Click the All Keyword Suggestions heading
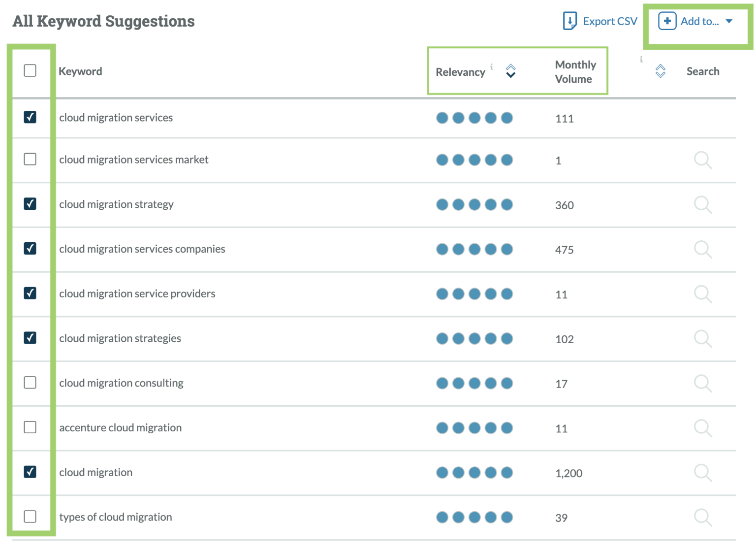Image resolution: width=756 pixels, height=550 pixels. point(104,21)
